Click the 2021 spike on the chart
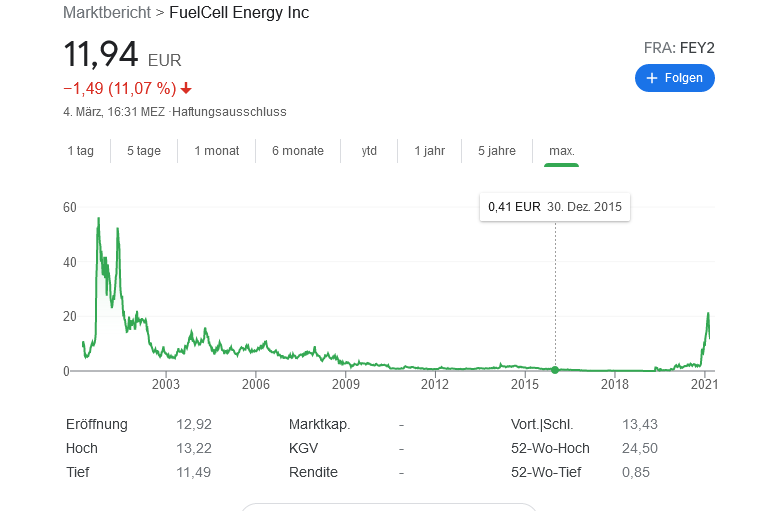 point(708,316)
